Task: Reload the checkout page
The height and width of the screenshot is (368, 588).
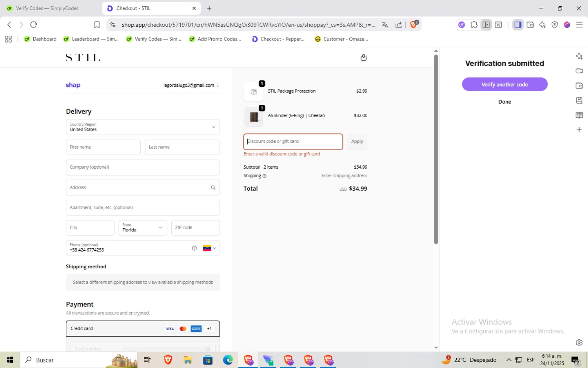Action: [34, 25]
